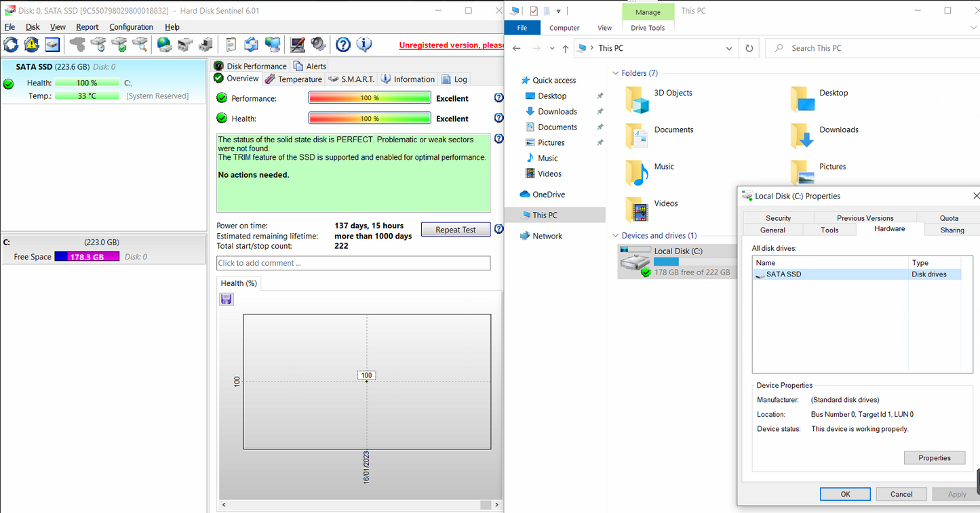Screen dimensions: 980x513
Task: Open the General tab in Properties dialog
Action: [x=772, y=230]
